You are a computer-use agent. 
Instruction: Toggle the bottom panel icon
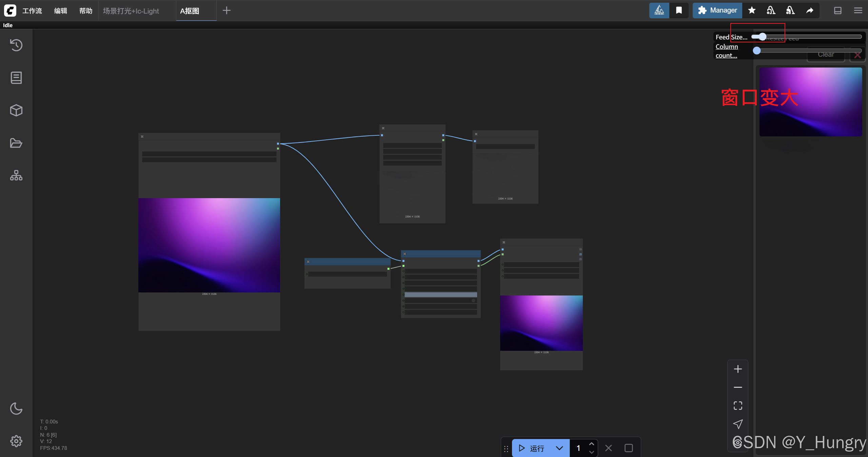(837, 11)
